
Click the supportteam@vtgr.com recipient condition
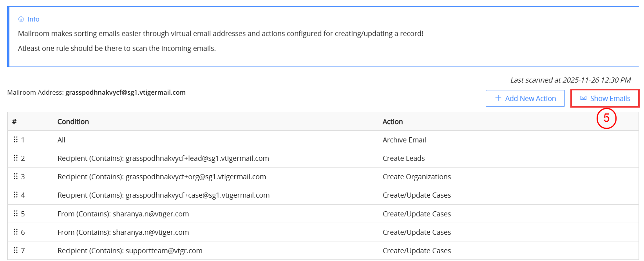[x=130, y=250]
